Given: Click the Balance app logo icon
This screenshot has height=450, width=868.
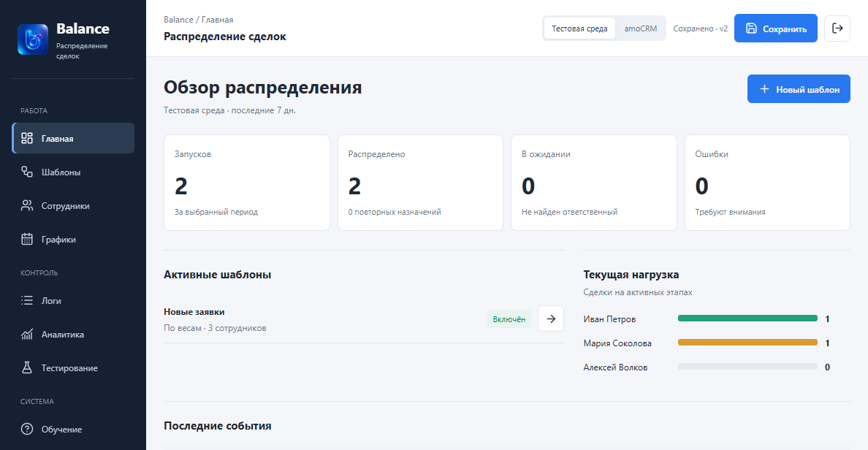Looking at the screenshot, I should (x=33, y=39).
